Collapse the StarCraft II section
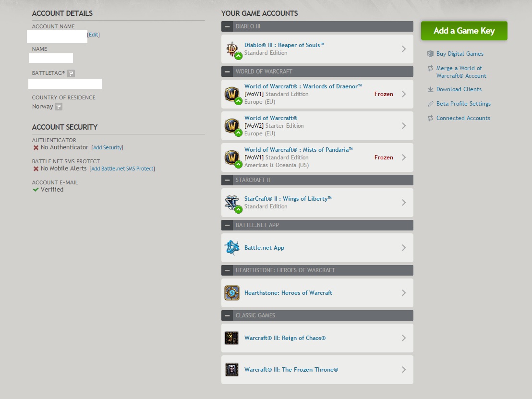This screenshot has height=399, width=532. (227, 180)
